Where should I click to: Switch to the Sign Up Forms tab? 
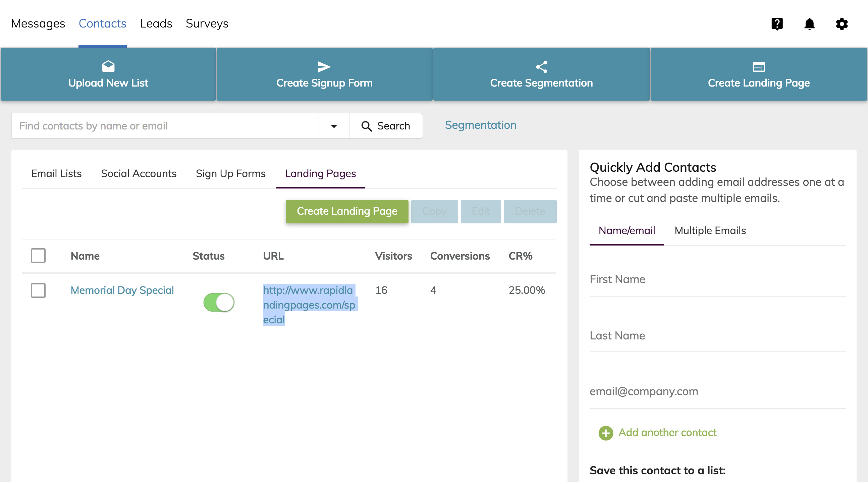(230, 174)
